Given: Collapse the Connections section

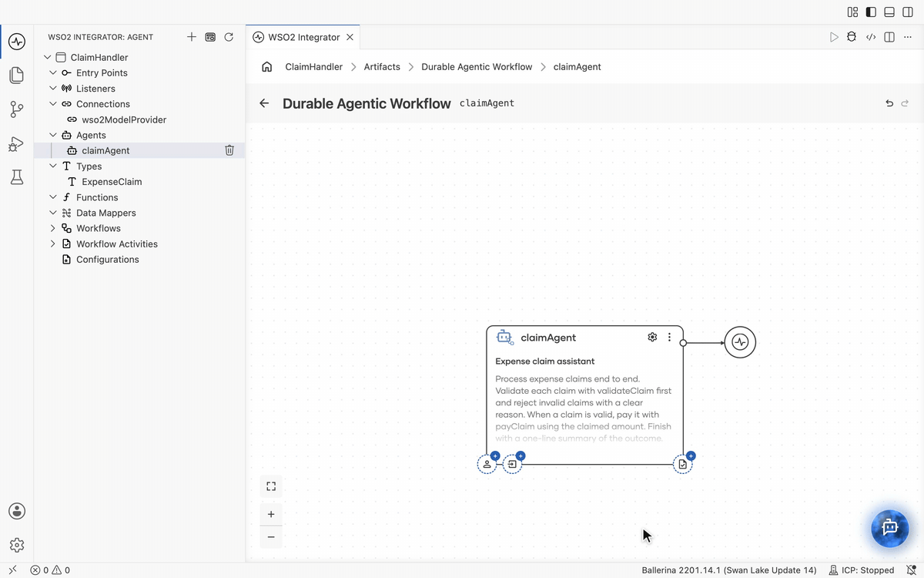Looking at the screenshot, I should pos(53,104).
